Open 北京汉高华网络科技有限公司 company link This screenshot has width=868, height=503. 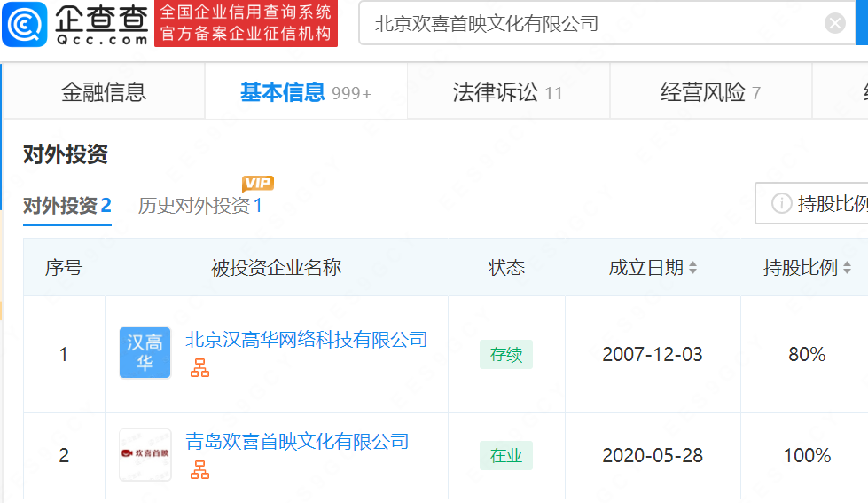306,340
